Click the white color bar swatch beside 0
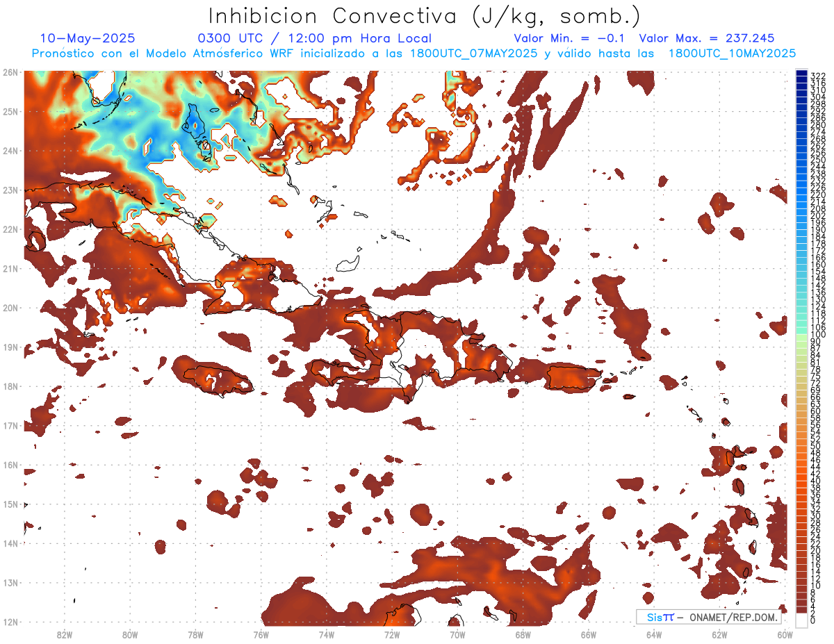The height and width of the screenshot is (644, 834). pos(801,620)
